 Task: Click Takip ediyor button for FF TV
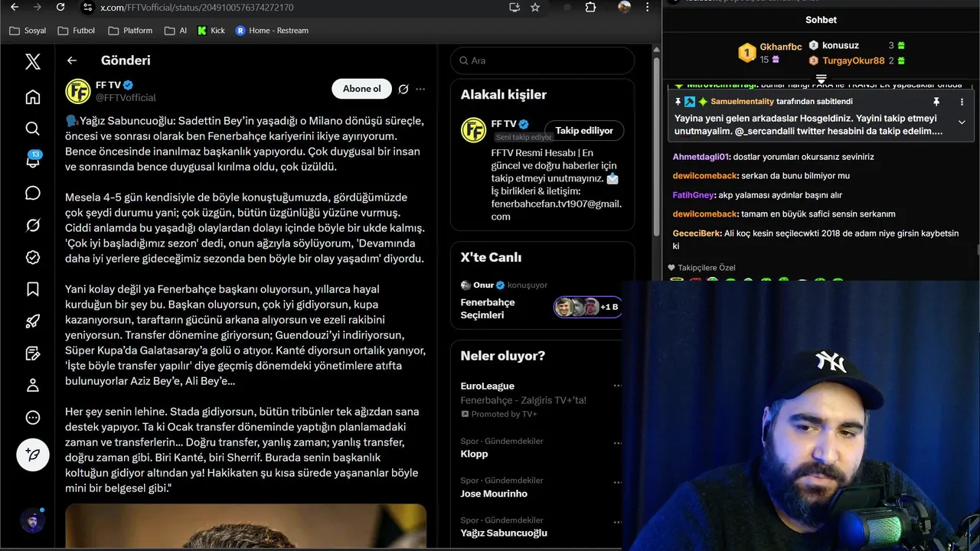(x=584, y=131)
